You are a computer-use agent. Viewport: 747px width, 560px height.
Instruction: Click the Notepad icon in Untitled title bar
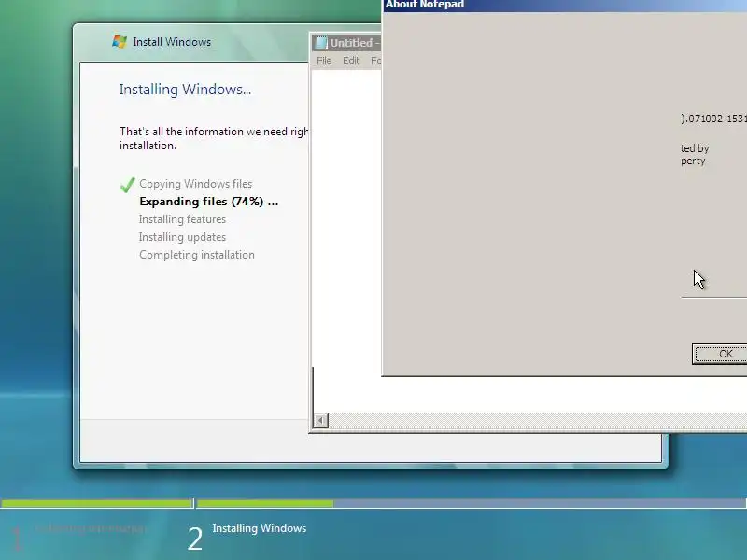point(321,43)
